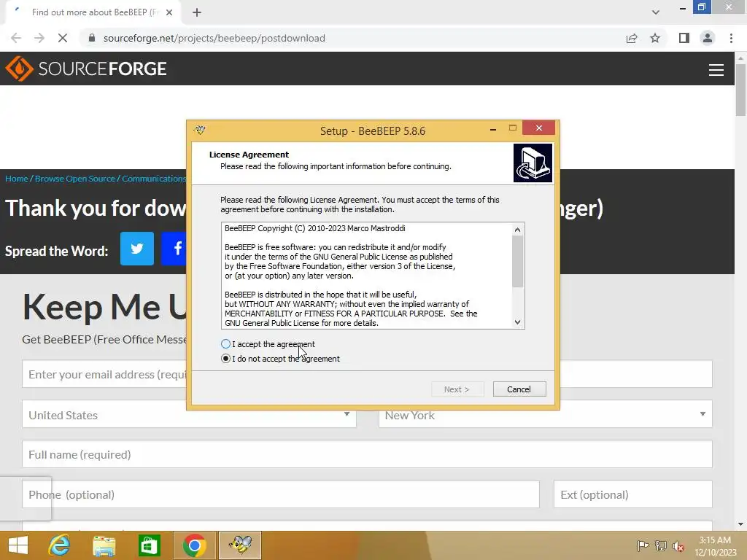
Task: Open Windows Store from taskbar
Action: [149, 545]
